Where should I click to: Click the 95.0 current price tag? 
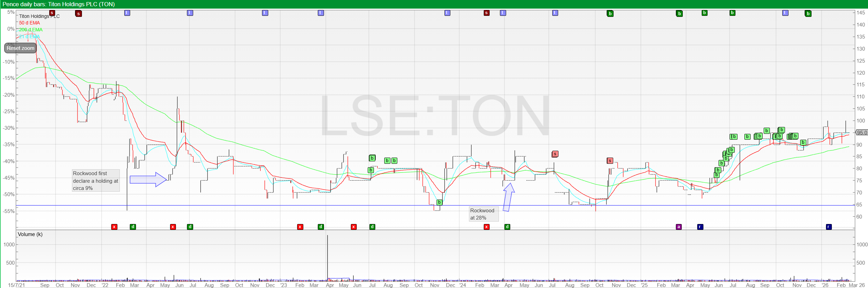(862, 133)
